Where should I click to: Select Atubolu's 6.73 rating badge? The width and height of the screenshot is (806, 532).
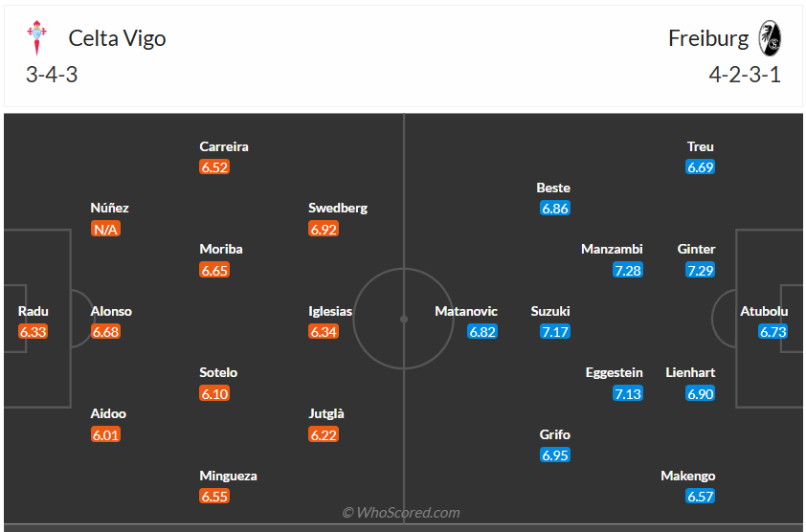click(x=772, y=332)
